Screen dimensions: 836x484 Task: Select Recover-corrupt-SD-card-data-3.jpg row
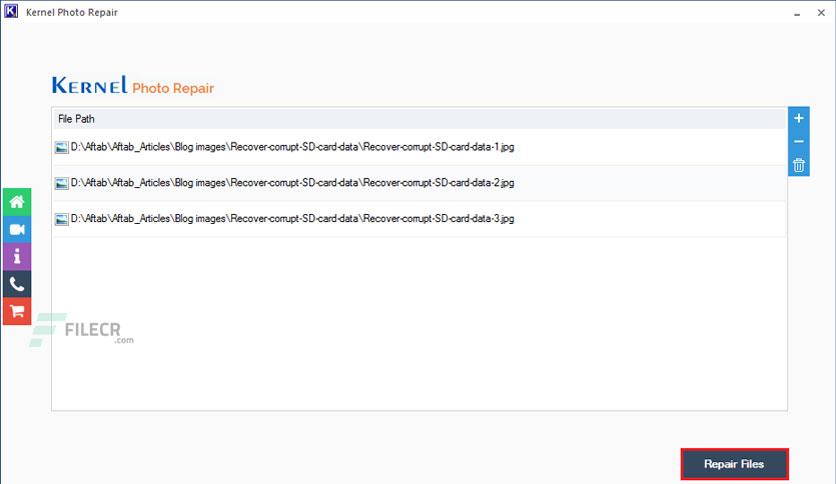pyautogui.click(x=420, y=219)
